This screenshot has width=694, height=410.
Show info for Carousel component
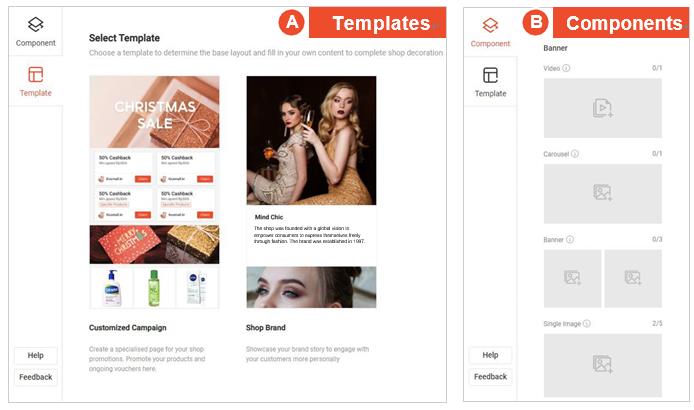coord(574,154)
